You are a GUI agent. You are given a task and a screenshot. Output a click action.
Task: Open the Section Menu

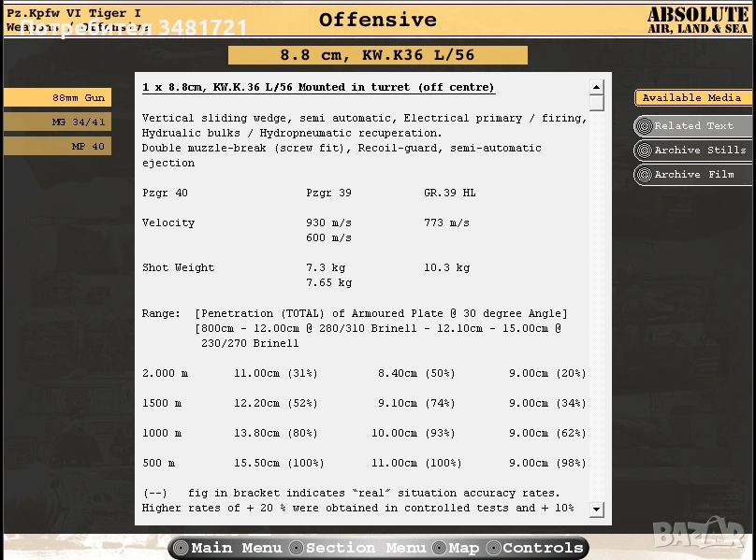[365, 548]
